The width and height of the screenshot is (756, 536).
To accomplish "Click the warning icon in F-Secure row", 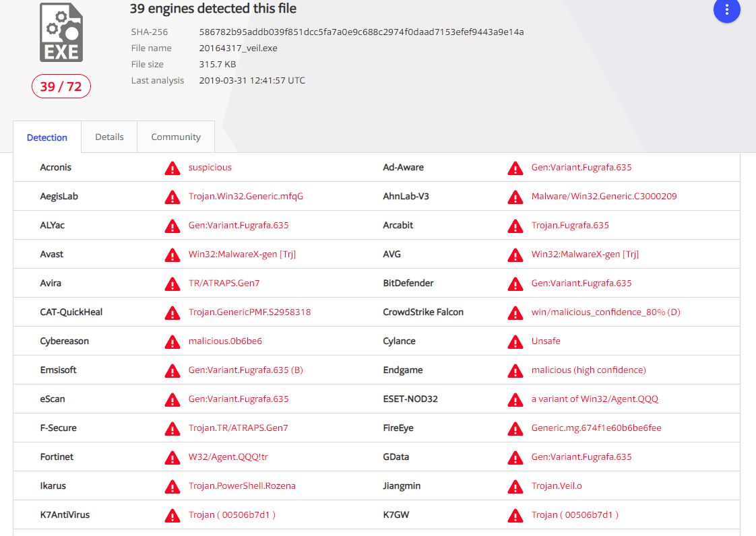I will 172,428.
